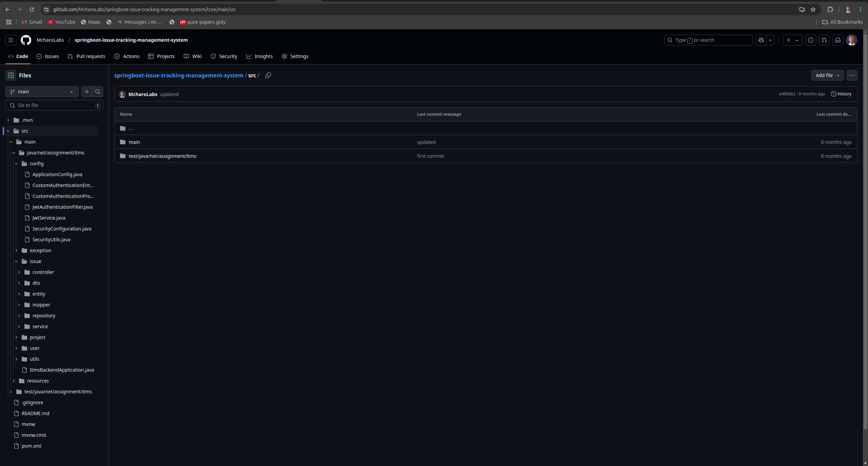The image size is (868, 466).
Task: Open Copilot chat icon beside search
Action: [761, 40]
